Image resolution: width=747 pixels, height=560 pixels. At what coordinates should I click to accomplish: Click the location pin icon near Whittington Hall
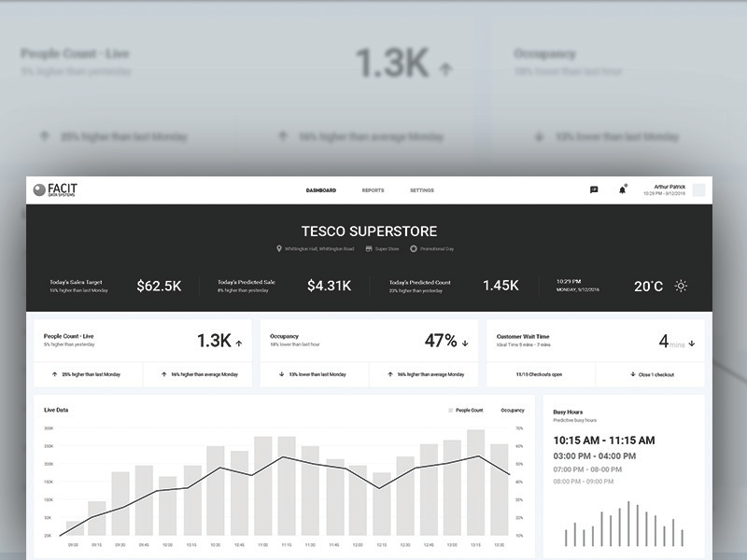[x=279, y=248]
